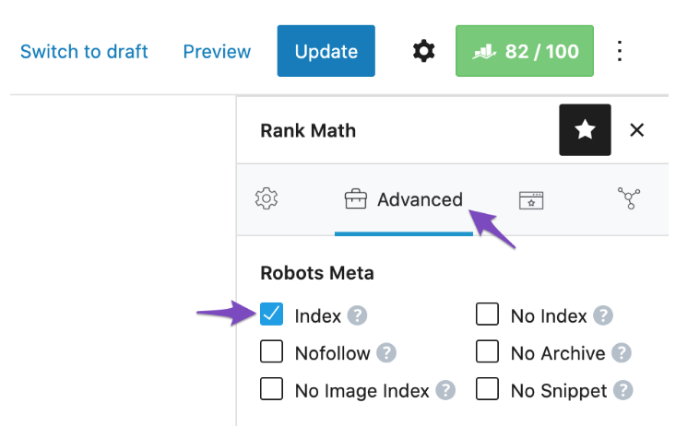Check the No Snippet option
685x426 pixels.
pyautogui.click(x=487, y=389)
